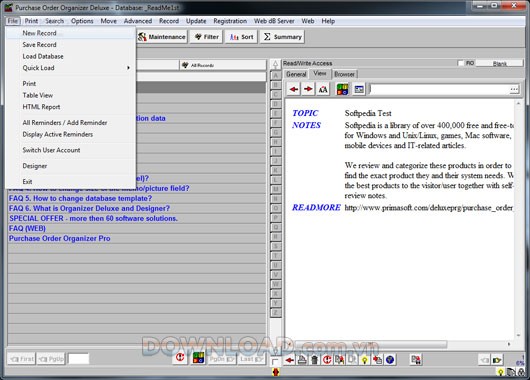Open the Registration menu

(x=230, y=21)
